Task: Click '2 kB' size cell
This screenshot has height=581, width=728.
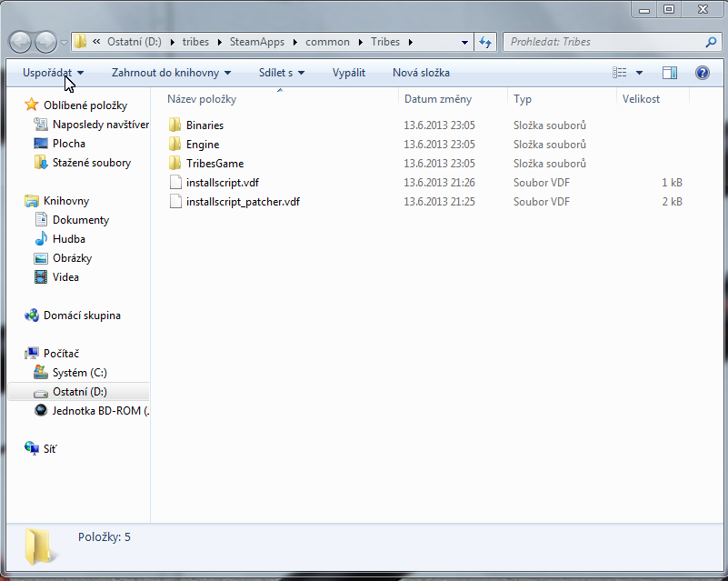Action: 672,202
